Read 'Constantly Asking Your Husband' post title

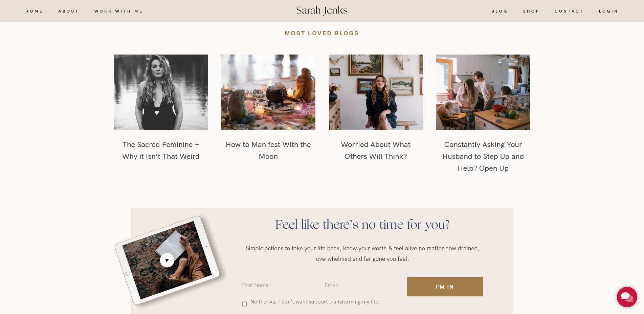(x=483, y=156)
